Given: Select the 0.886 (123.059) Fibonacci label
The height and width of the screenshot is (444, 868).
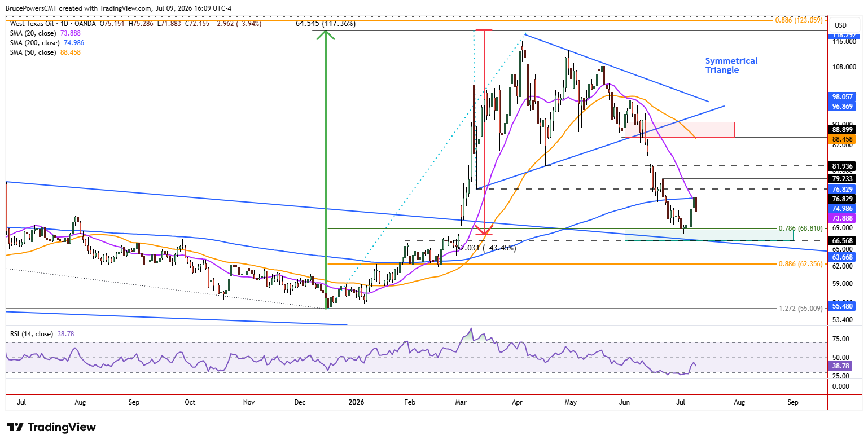Looking at the screenshot, I should (x=798, y=20).
